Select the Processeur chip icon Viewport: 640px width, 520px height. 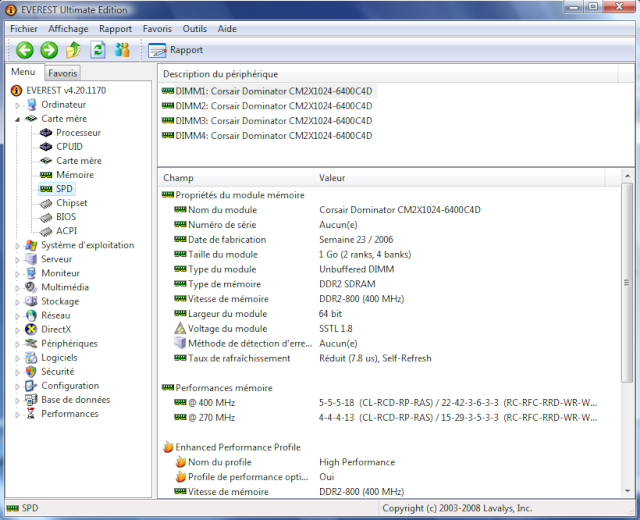46,133
